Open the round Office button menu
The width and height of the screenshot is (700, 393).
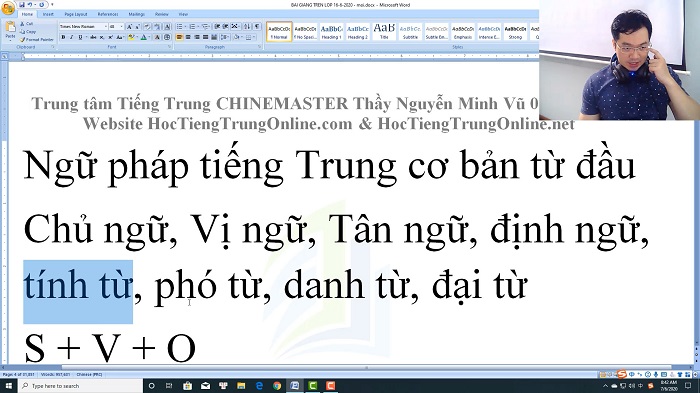tap(8, 8)
